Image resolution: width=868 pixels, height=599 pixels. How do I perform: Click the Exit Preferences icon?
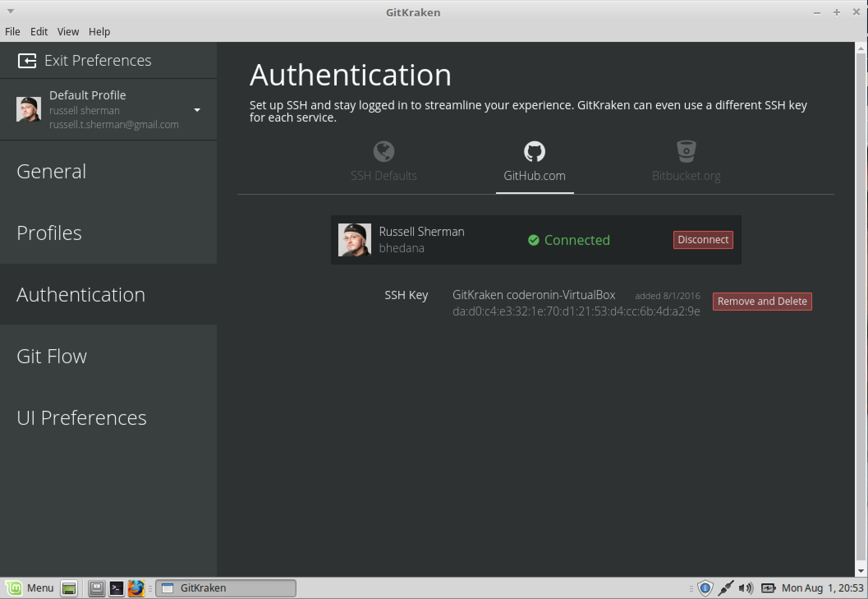click(27, 61)
